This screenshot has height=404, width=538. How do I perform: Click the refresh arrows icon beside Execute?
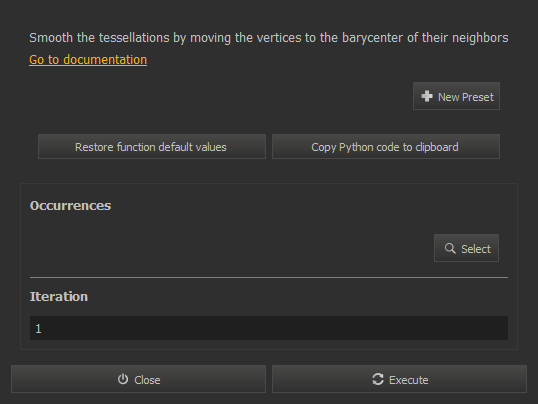[x=378, y=379]
